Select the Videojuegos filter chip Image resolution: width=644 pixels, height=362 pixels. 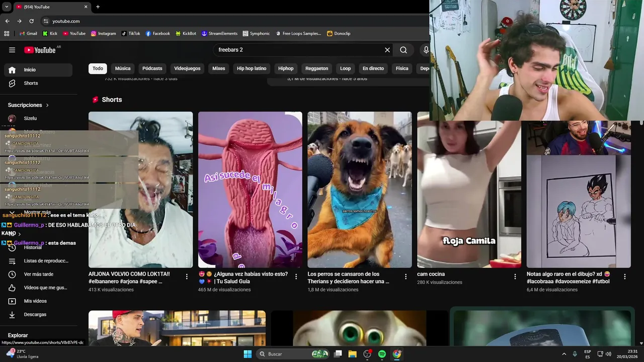(187, 68)
